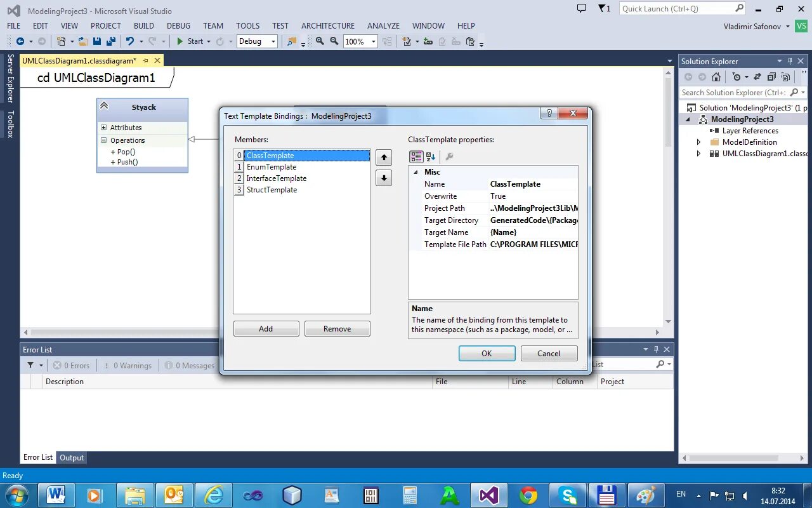Collapse the Styack class shape chevron
Image resolution: width=812 pixels, height=508 pixels.
[x=104, y=107]
